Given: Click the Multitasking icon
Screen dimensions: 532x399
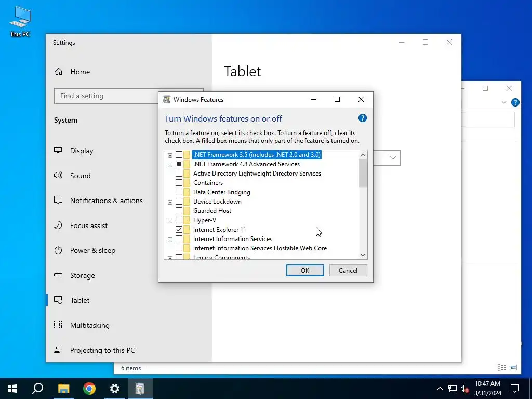Looking at the screenshot, I should (x=58, y=325).
